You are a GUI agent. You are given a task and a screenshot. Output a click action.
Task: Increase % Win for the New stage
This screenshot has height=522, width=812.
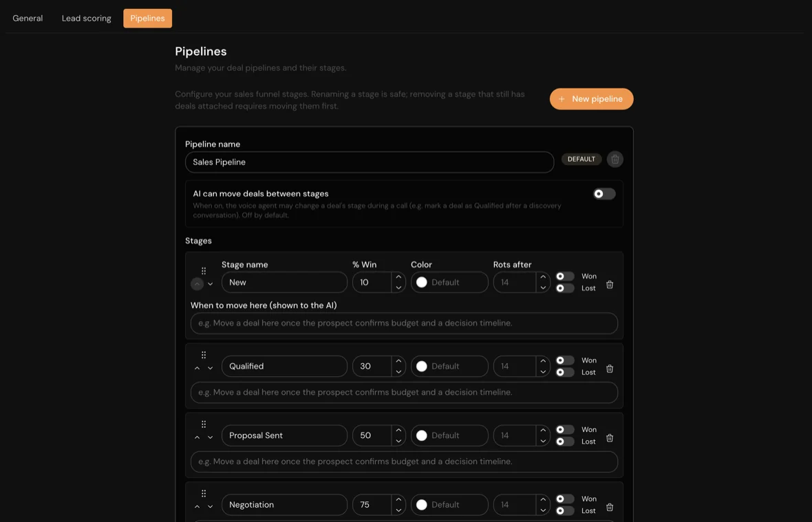coord(398,276)
